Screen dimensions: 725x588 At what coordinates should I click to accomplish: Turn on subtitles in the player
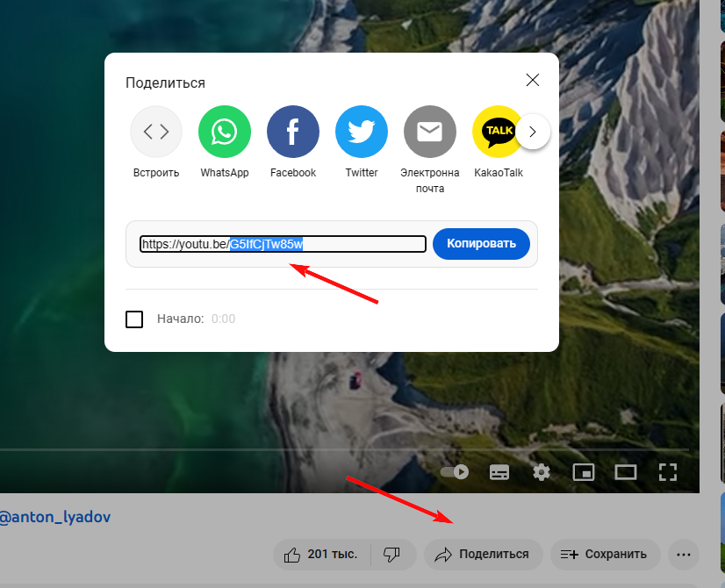[x=499, y=472]
